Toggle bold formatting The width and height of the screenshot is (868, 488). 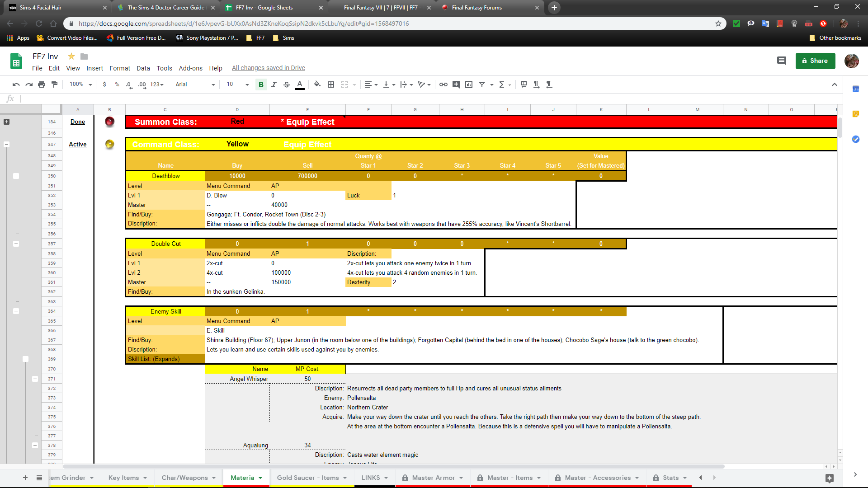[261, 84]
